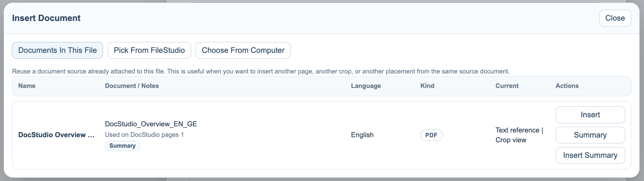Click the reuse document source description text
The width and height of the screenshot is (644, 181).
[x=261, y=71]
